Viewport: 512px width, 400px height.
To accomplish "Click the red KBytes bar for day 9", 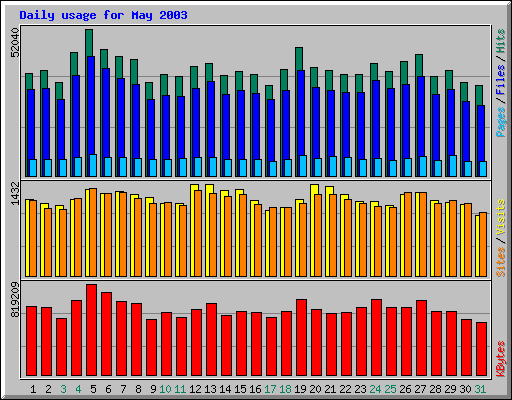I will (151, 348).
